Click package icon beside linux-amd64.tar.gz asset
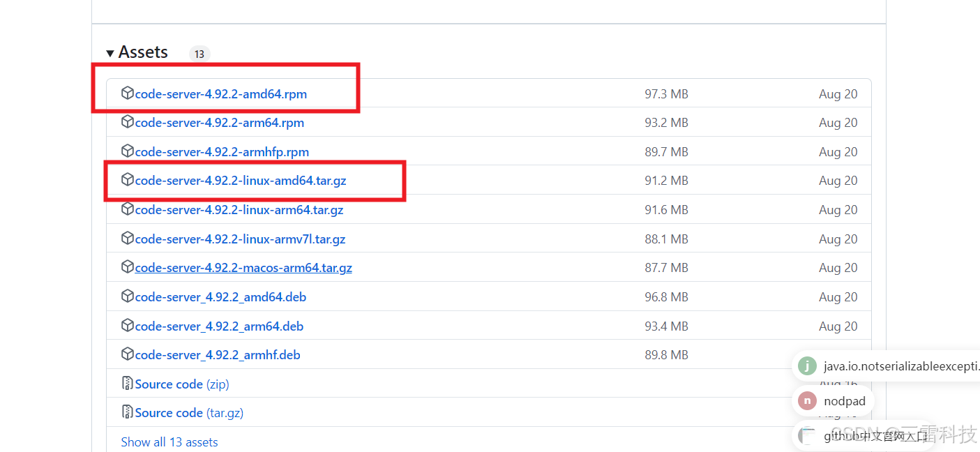Screen dimensions: 980x452 pos(127,180)
